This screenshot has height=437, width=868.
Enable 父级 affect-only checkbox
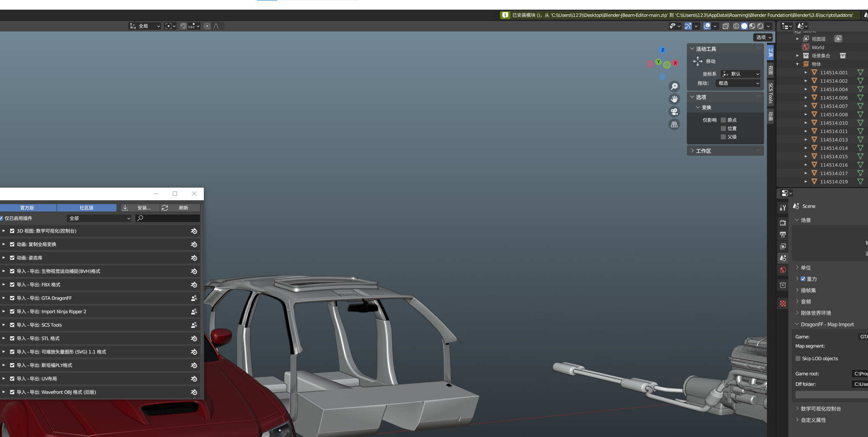pos(723,137)
